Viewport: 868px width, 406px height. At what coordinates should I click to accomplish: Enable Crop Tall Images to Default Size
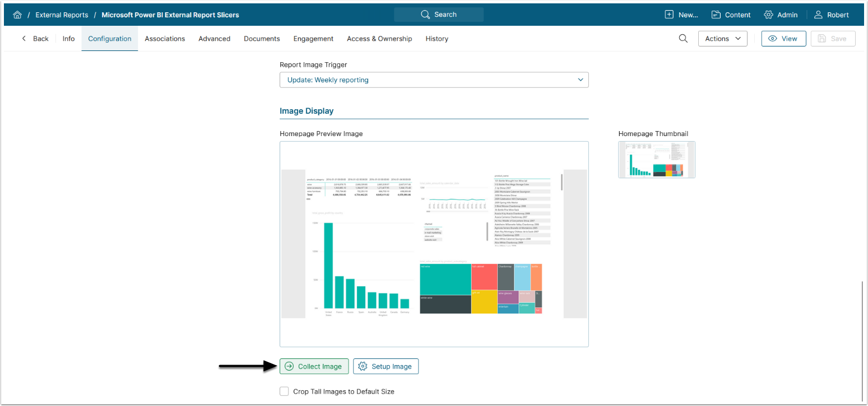(x=284, y=391)
